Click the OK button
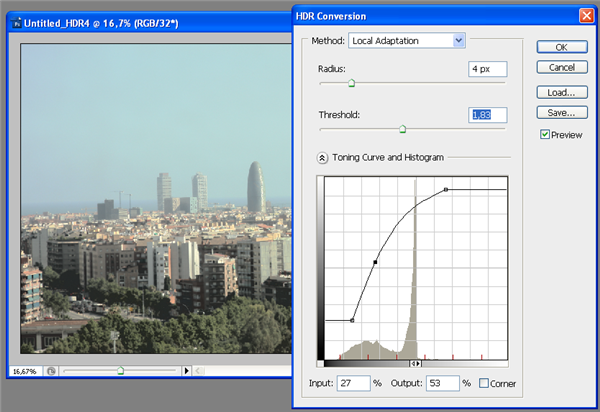 (x=560, y=47)
